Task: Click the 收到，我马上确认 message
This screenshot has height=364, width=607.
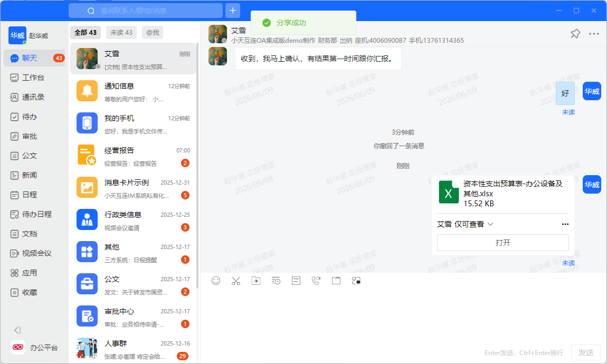Action: (x=318, y=59)
